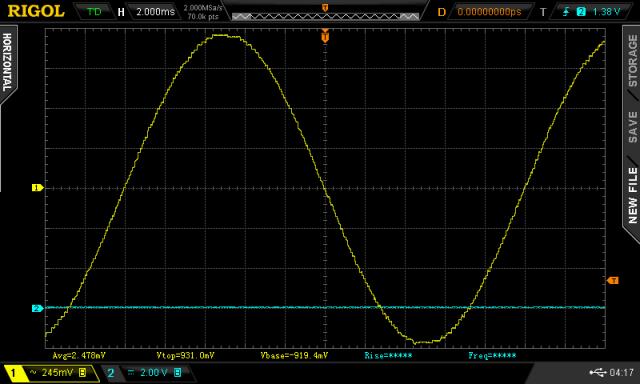This screenshot has height=384, width=640.
Task: Click the RIGOL logo
Action: tap(36, 11)
